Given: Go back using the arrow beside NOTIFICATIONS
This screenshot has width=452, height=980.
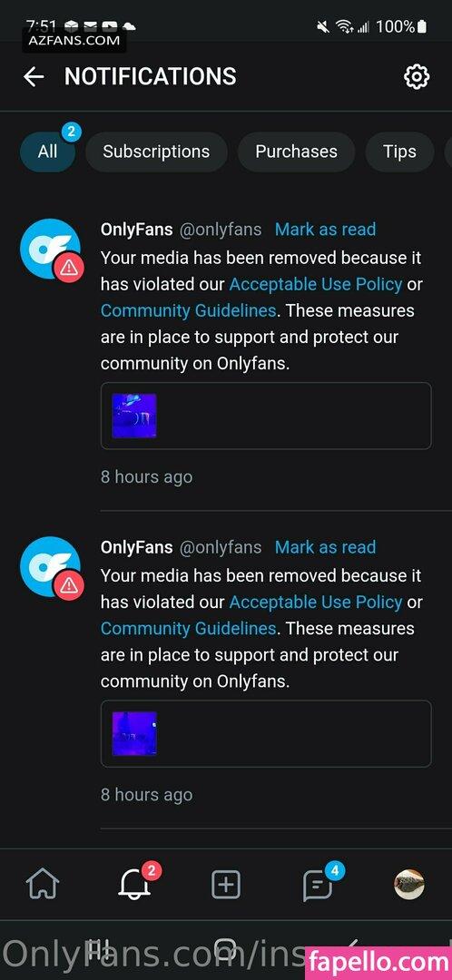Looking at the screenshot, I should (34, 77).
